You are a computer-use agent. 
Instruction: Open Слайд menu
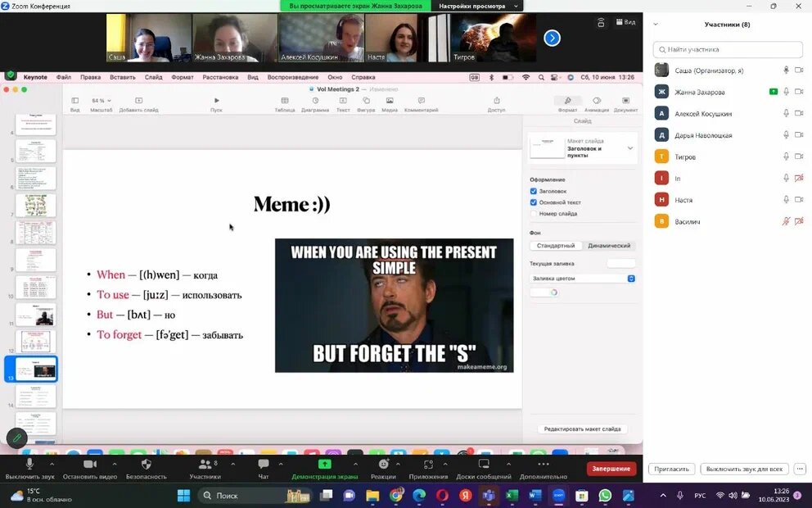pos(153,77)
